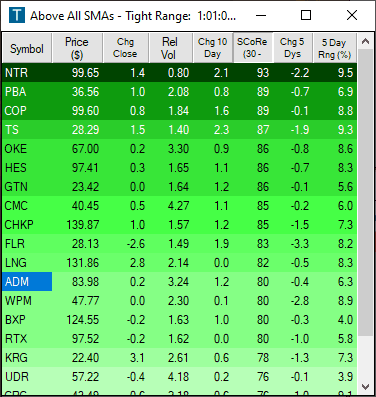Select the UDR row

pos(180,377)
